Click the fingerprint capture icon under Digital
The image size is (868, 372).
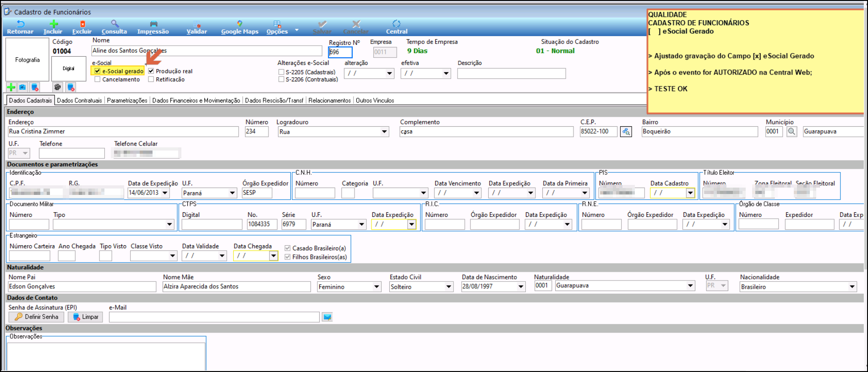(57, 87)
